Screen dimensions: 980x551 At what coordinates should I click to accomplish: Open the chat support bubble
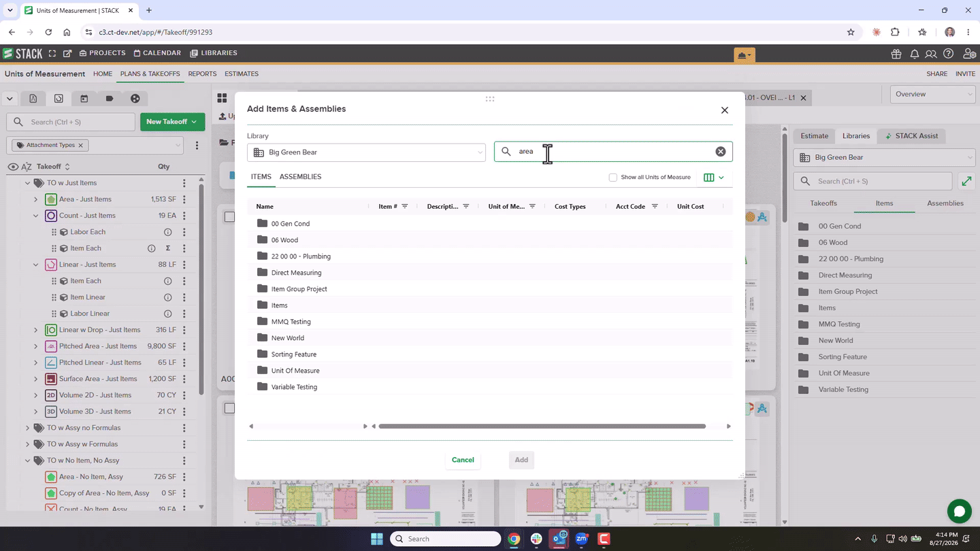(x=959, y=512)
